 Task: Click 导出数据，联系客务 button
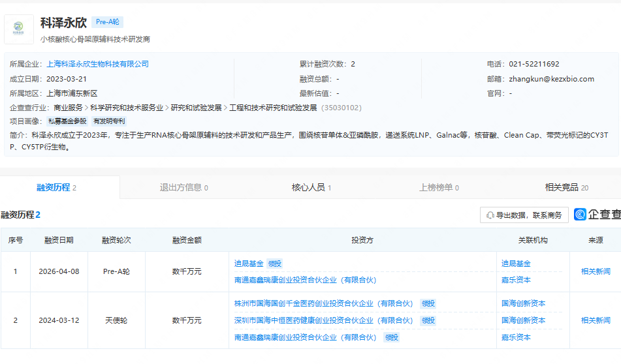click(524, 215)
